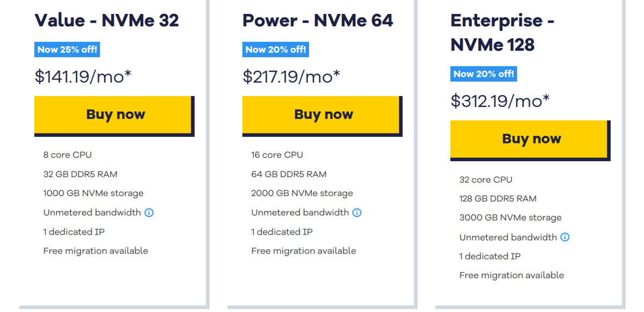Click the asterisk after $141.19/mo price
Image resolution: width=644 pixels, height=312 pixels.
[x=128, y=72]
